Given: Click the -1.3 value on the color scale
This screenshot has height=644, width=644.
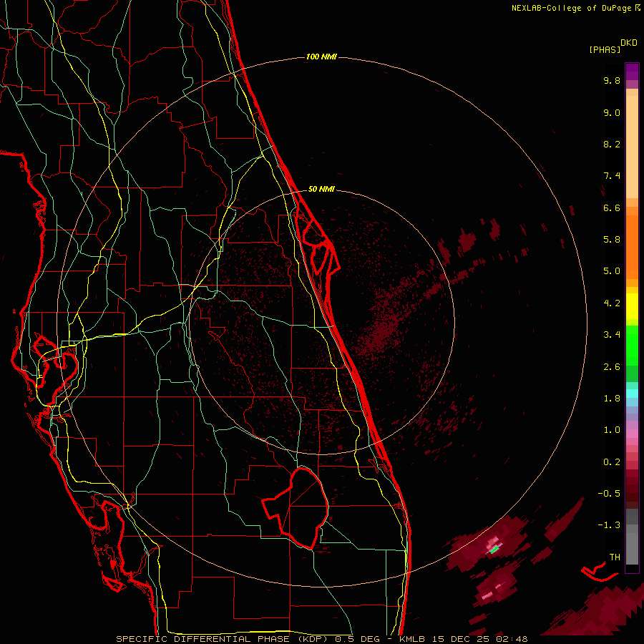Looking at the screenshot, I should (609, 525).
